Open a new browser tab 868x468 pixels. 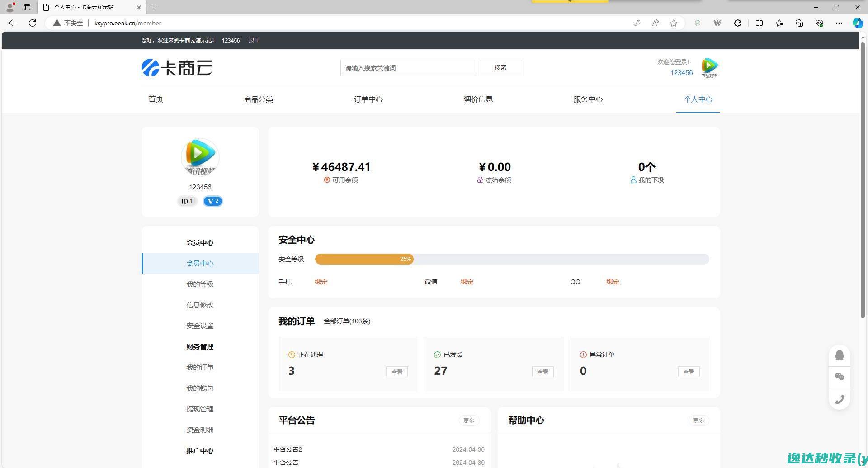[x=154, y=7]
